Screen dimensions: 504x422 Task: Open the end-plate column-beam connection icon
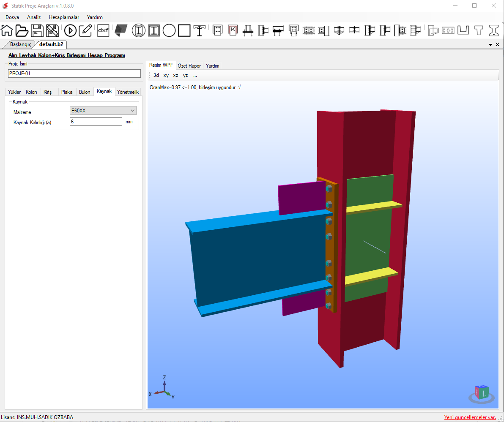[x=263, y=30]
